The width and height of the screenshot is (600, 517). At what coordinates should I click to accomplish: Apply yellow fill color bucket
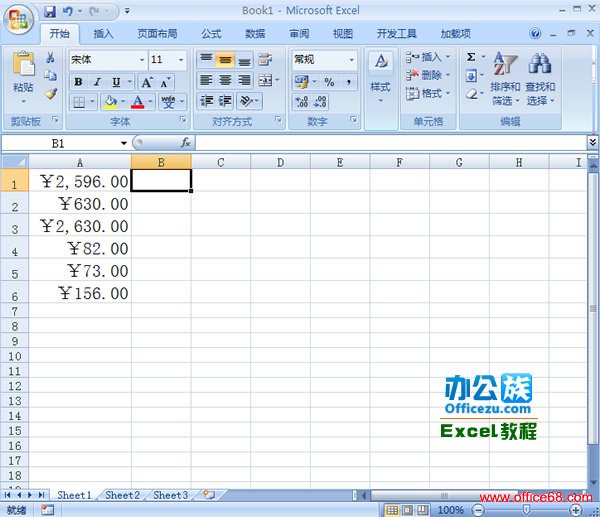pyautogui.click(x=111, y=102)
